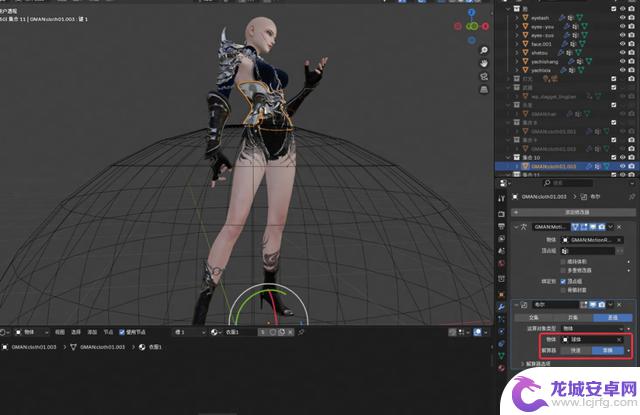Open the View Layer properties tab
640x415 pixels.
(x=502, y=238)
